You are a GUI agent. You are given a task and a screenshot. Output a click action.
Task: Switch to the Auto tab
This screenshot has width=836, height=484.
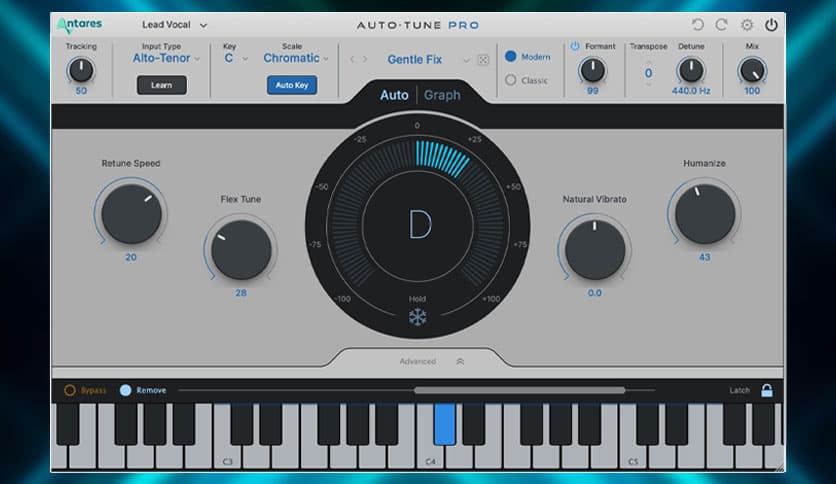tap(394, 95)
